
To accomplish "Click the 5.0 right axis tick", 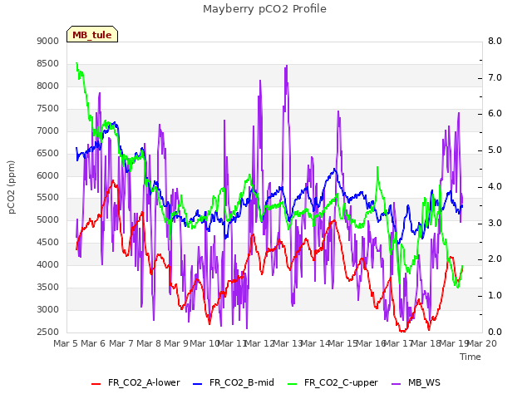I will 495,150.
